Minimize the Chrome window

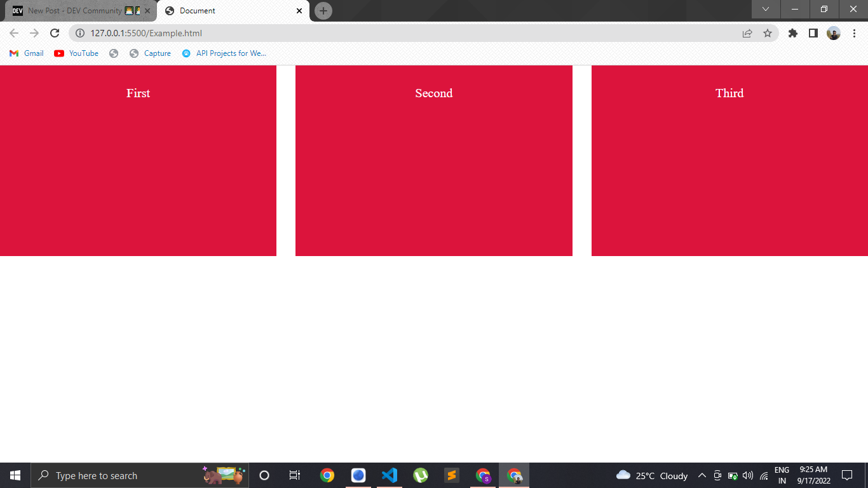coord(795,9)
